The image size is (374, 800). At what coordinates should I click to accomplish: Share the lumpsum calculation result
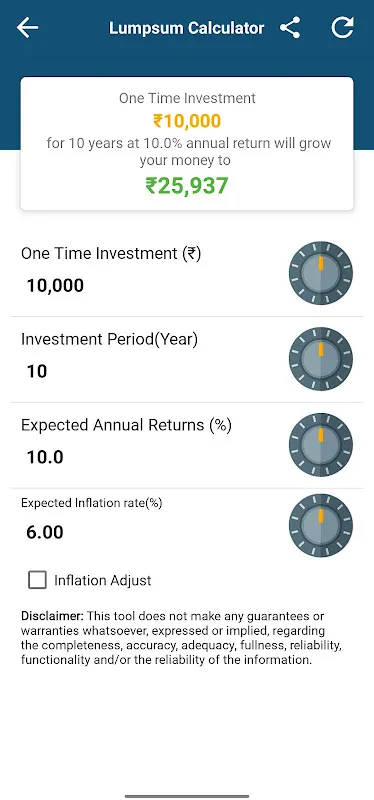[290, 28]
